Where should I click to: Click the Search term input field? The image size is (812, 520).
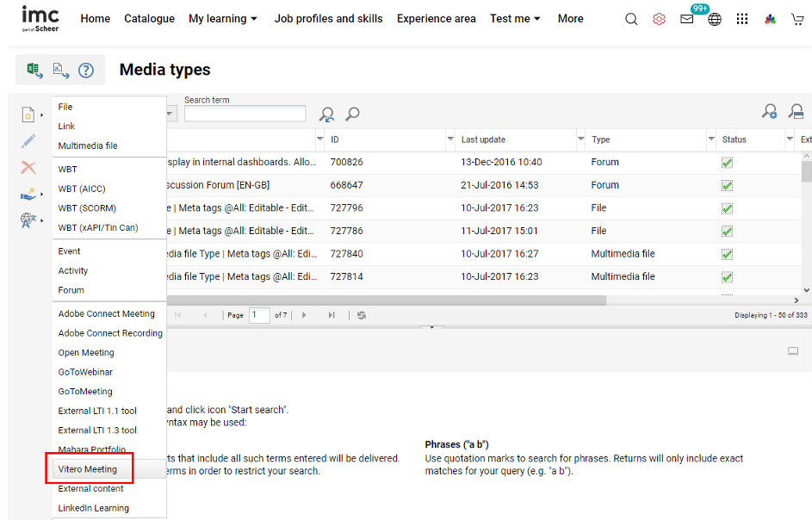click(245, 114)
